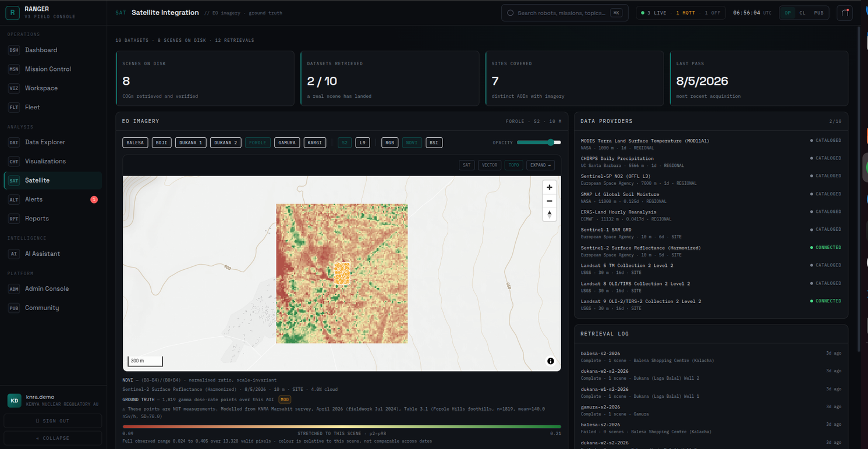Select the BOJI site
Image resolution: width=868 pixels, height=449 pixels.
[x=161, y=142]
